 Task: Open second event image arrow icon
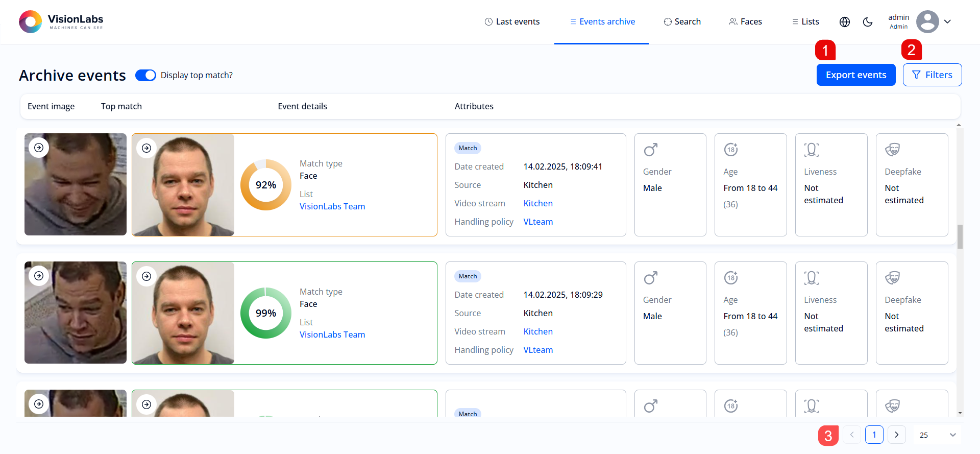pos(39,276)
